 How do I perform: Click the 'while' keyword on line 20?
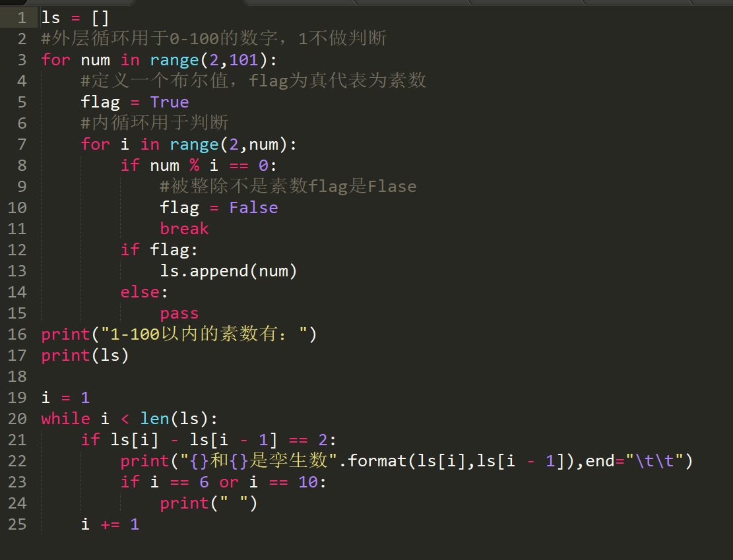tap(65, 418)
